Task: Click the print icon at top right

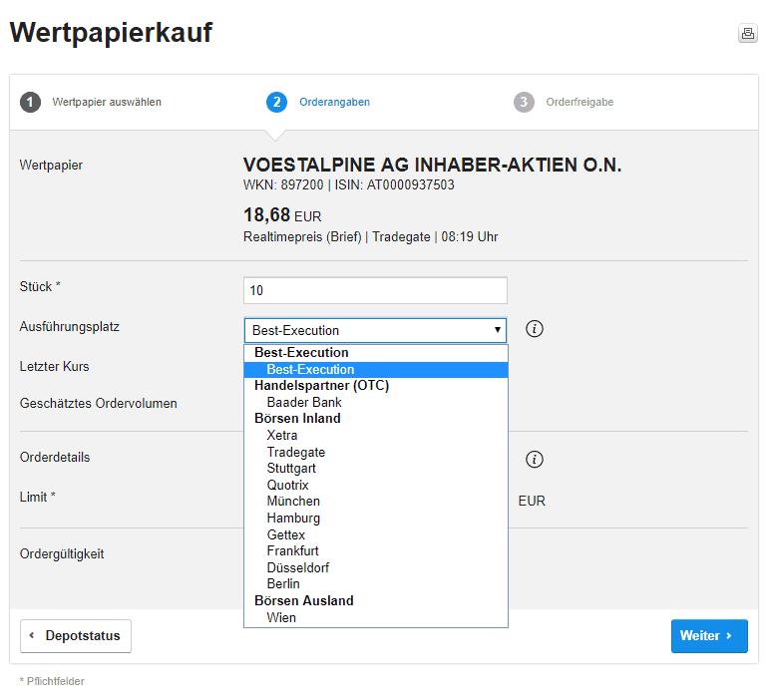Action: click(x=747, y=33)
